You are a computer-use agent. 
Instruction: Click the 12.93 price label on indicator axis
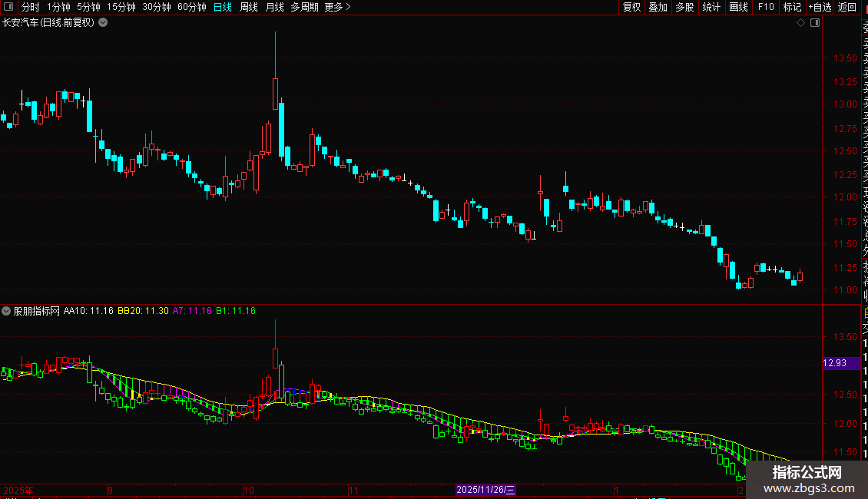coord(841,363)
